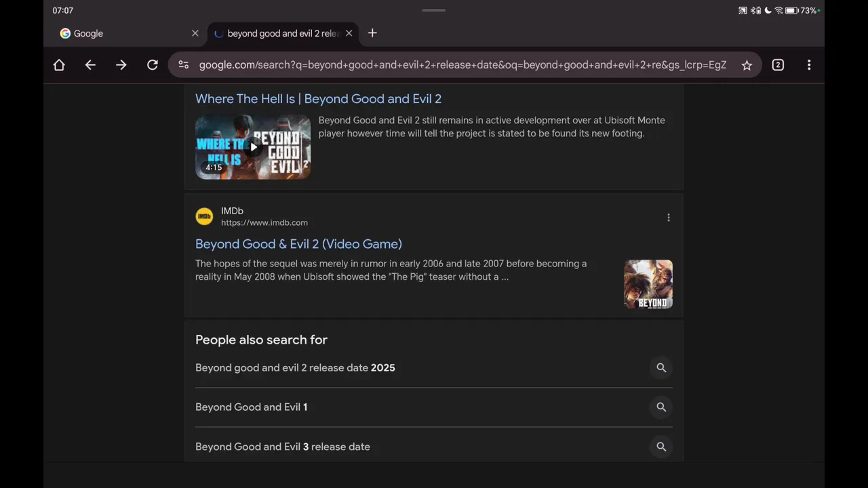This screenshot has width=868, height=488.
Task: Close the Google tab
Action: click(x=195, y=33)
